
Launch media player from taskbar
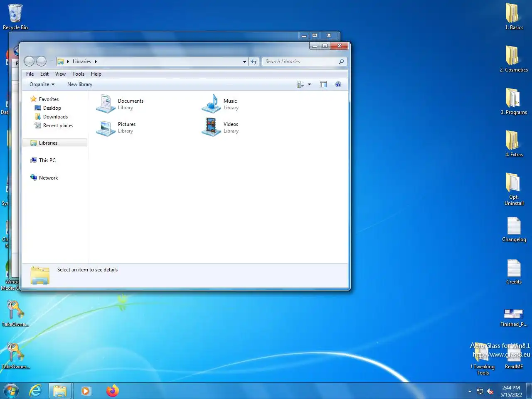(86, 391)
